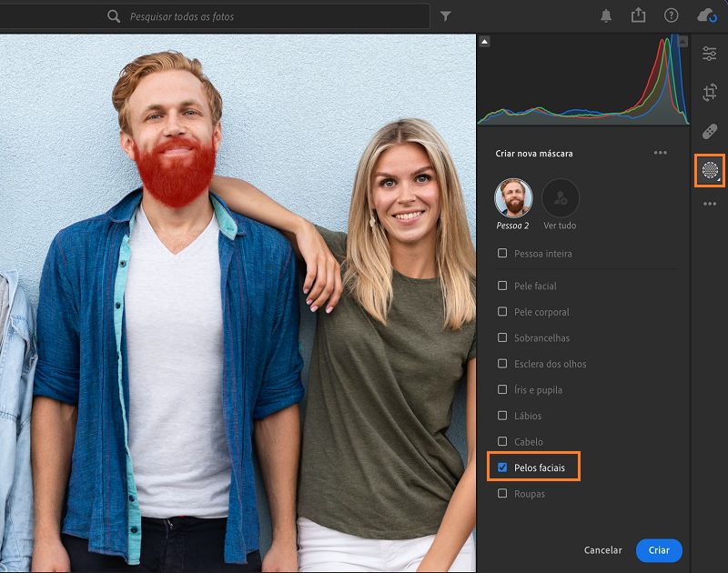Toggle highlight clipping triangle in histogram
The width and height of the screenshot is (728, 573).
click(682, 42)
